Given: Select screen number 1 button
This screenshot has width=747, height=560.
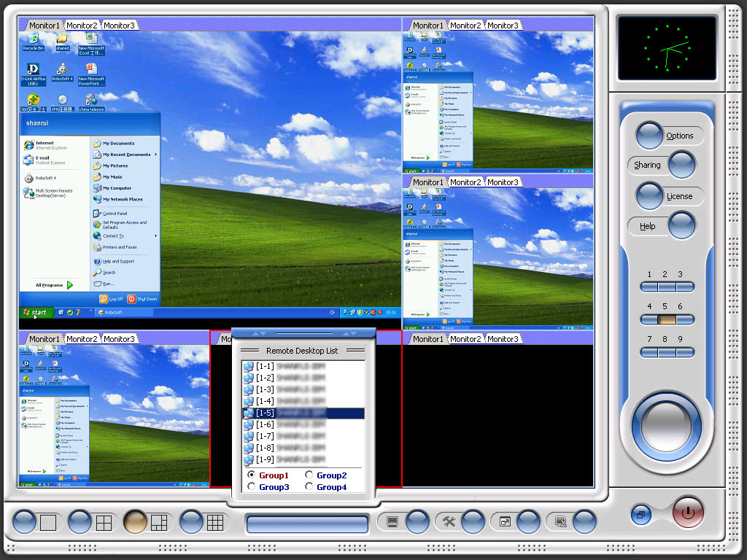Looking at the screenshot, I should pyautogui.click(x=649, y=287).
